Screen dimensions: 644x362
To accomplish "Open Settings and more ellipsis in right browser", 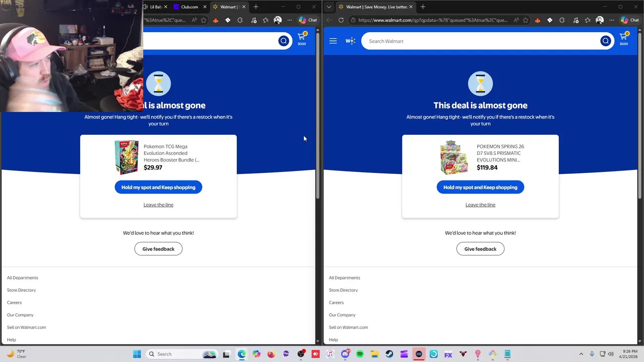I will click(612, 20).
